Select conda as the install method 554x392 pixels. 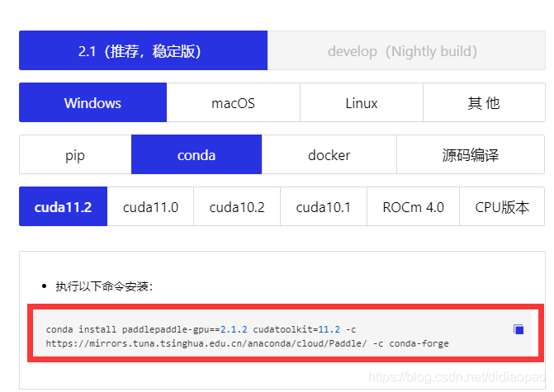(197, 155)
